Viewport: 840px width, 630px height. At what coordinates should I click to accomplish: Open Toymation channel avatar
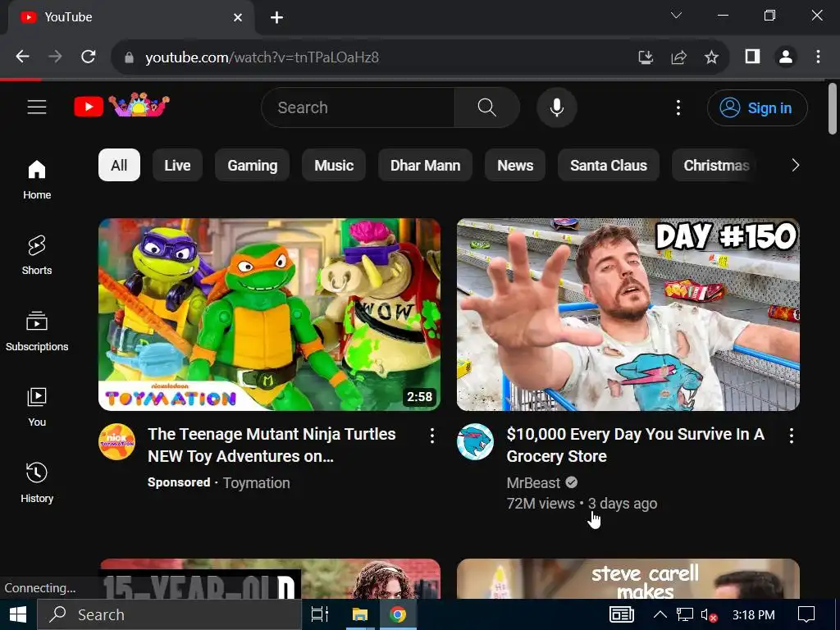(x=116, y=442)
